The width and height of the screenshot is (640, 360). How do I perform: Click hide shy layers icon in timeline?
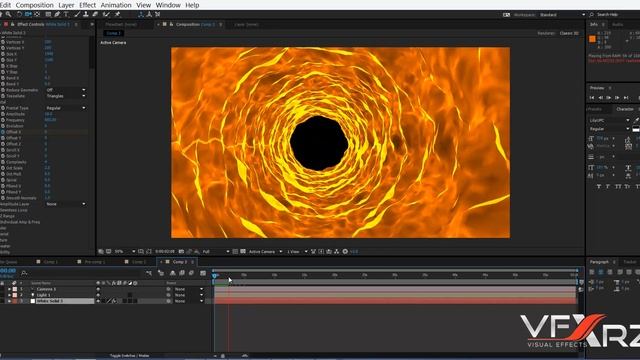pos(172,273)
